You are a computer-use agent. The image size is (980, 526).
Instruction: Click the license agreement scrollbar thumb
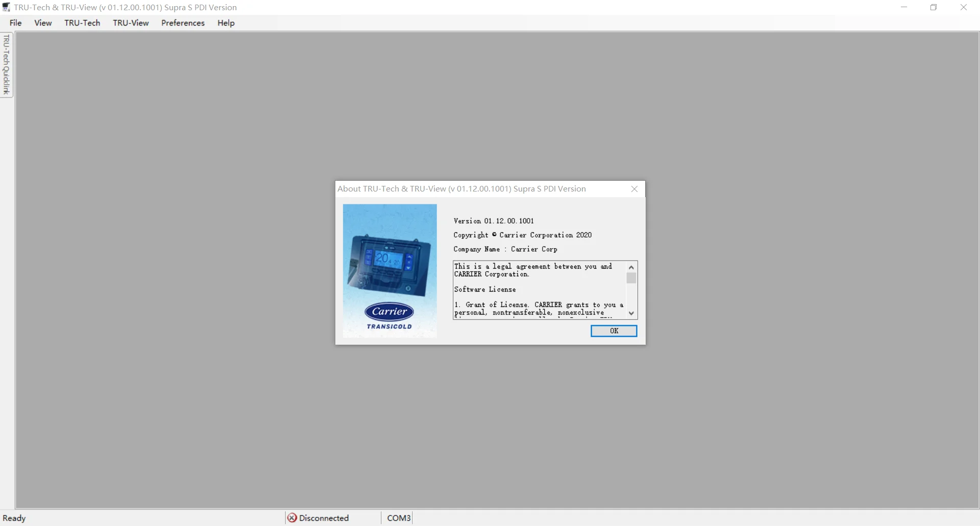pyautogui.click(x=631, y=278)
